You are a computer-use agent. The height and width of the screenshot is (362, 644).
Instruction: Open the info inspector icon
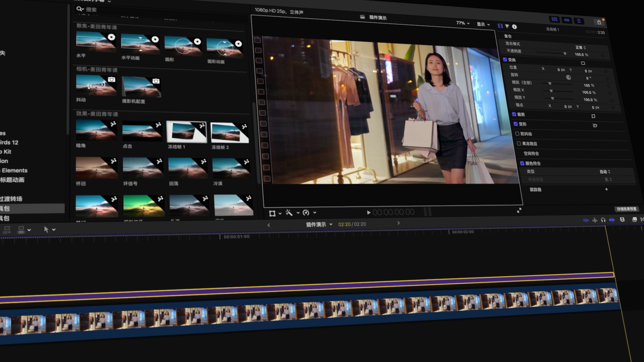pos(515,27)
